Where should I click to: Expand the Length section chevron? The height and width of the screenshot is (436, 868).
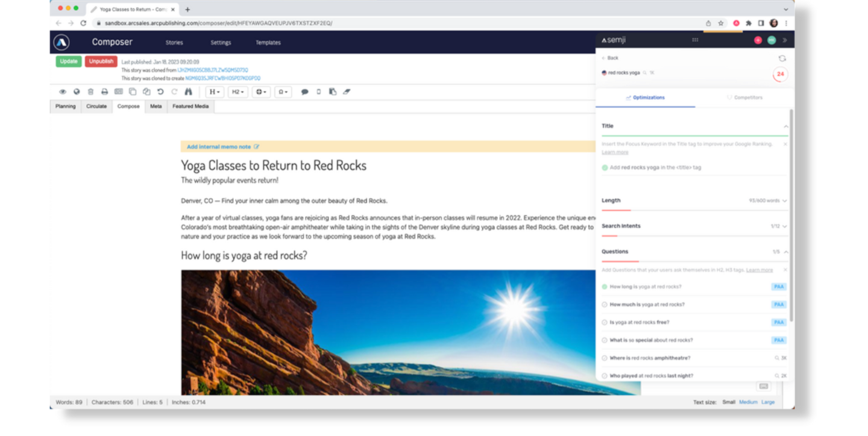point(784,201)
